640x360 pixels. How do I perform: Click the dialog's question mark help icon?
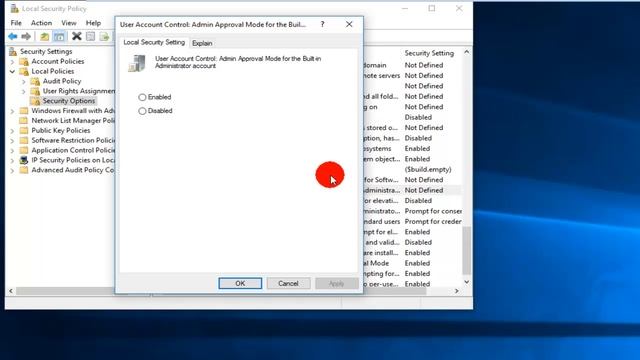pos(322,24)
